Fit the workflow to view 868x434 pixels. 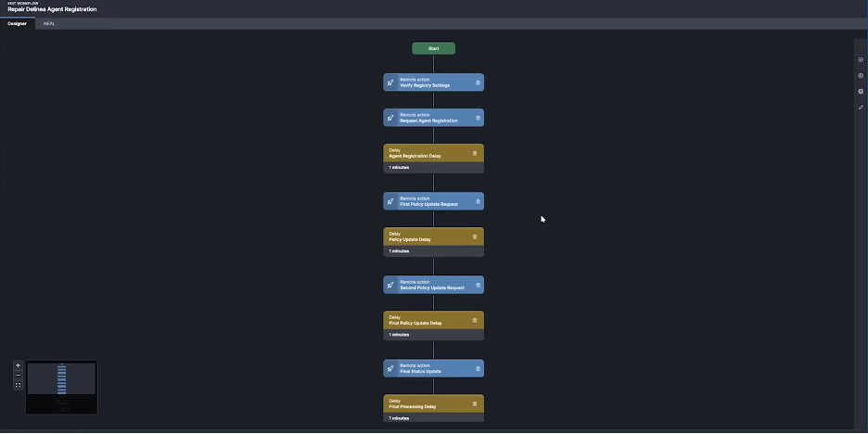(18, 385)
